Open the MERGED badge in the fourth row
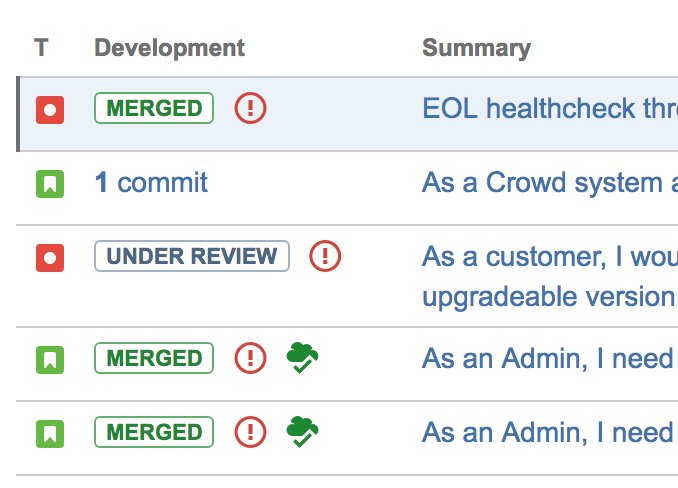Screen dimensions: 678x488 (154, 358)
